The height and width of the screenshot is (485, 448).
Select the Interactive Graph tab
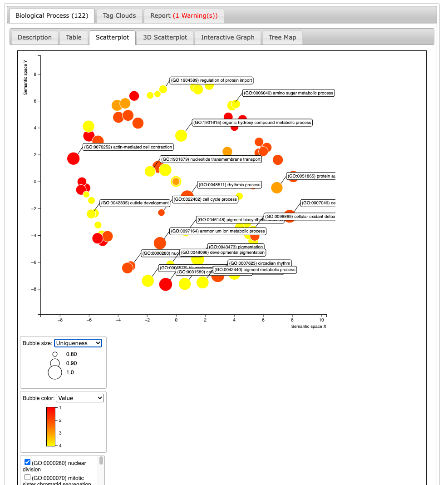pos(228,37)
